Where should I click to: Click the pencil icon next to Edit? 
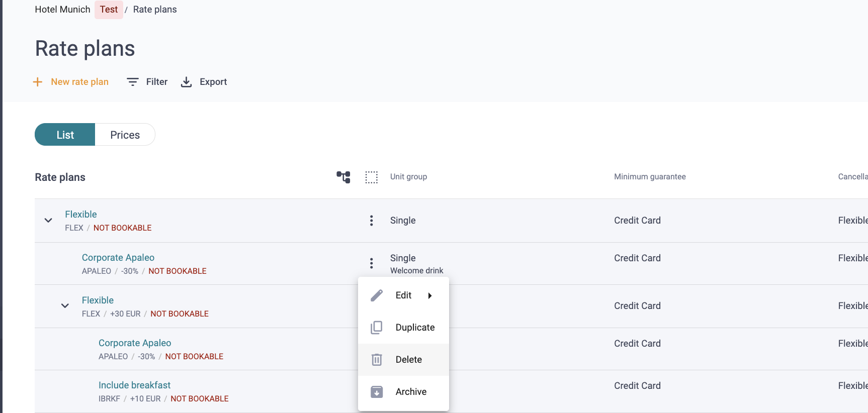click(377, 295)
